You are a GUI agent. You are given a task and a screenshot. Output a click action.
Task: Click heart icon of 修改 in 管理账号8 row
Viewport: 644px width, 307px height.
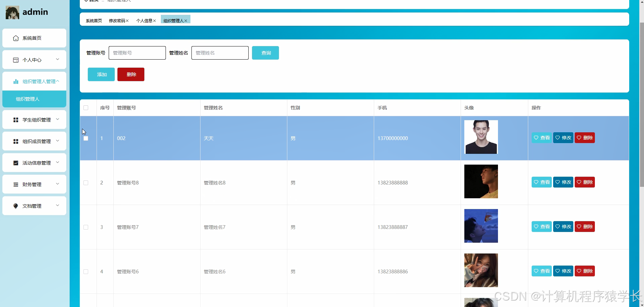pyautogui.click(x=558, y=182)
